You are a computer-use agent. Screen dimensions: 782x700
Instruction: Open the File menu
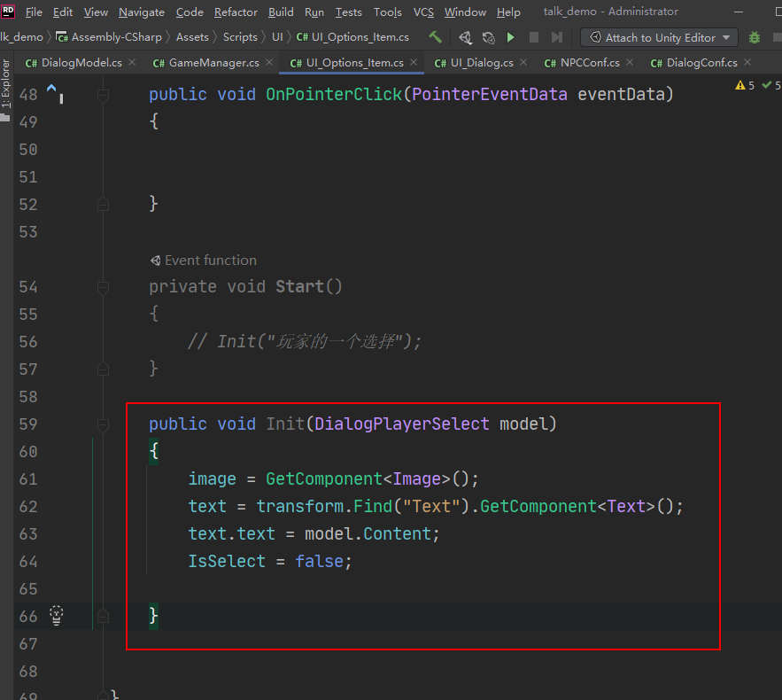34,12
